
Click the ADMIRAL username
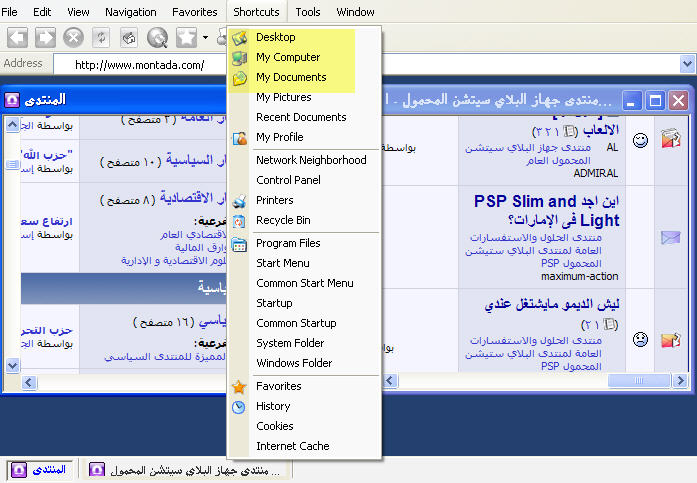pyautogui.click(x=596, y=173)
